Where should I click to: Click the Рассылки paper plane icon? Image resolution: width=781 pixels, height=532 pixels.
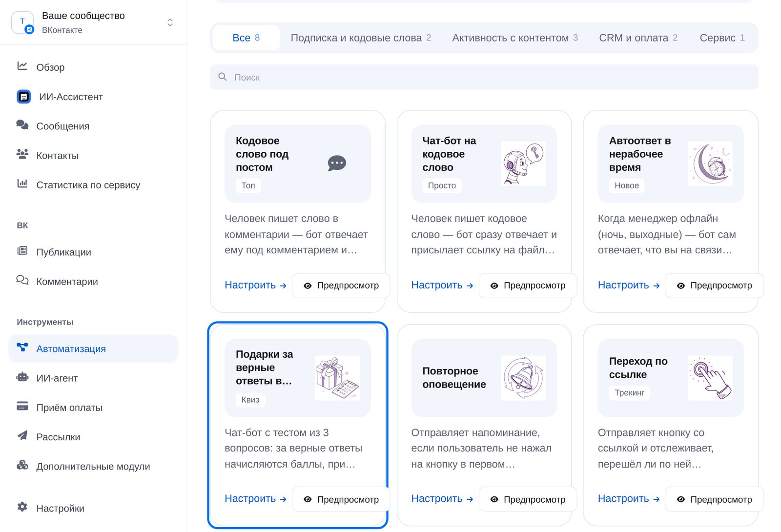[x=22, y=435]
